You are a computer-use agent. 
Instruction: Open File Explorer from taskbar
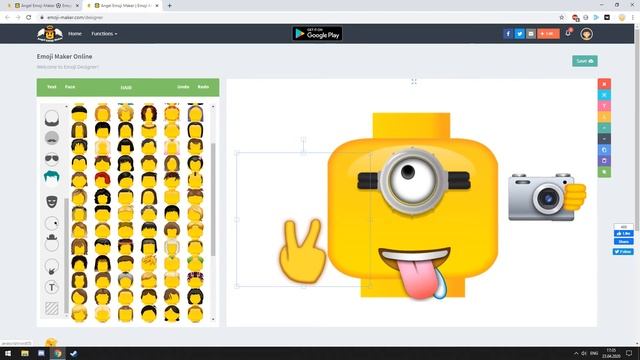[x=25, y=353]
